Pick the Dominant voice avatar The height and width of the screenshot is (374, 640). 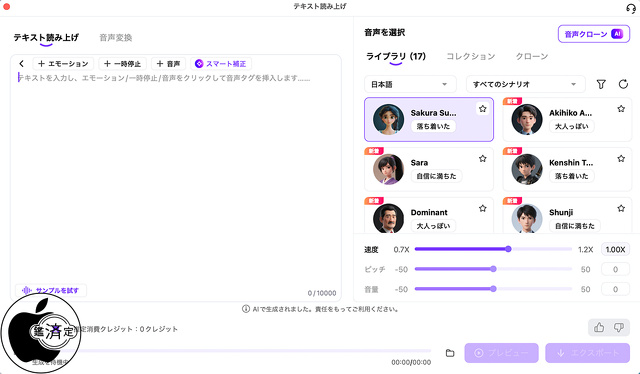389,218
